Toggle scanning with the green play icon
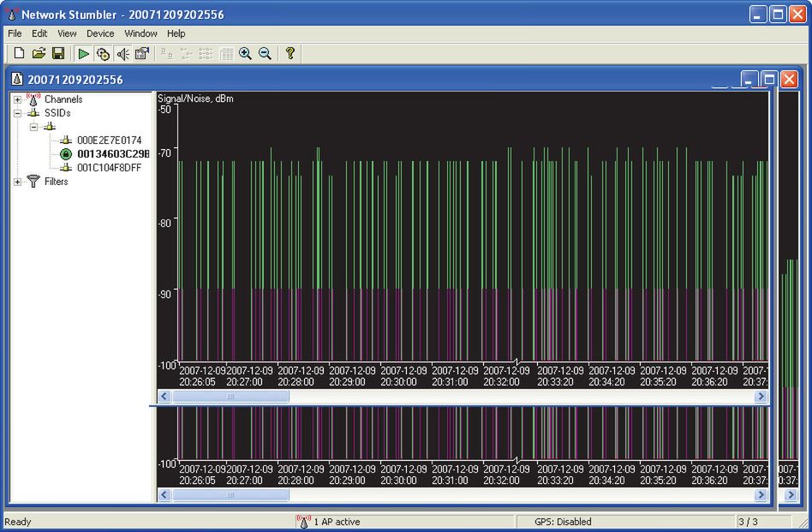 (x=83, y=53)
